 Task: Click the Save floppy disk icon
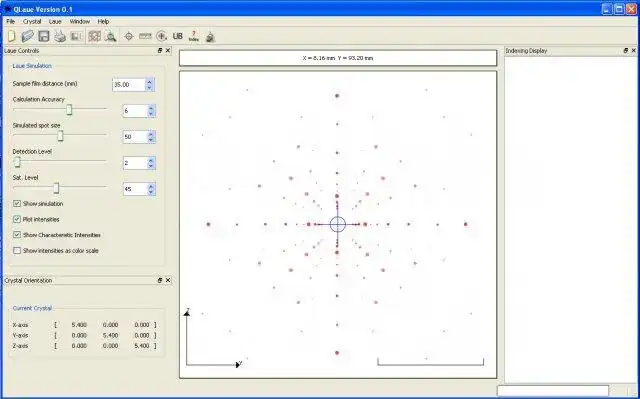(x=44, y=36)
